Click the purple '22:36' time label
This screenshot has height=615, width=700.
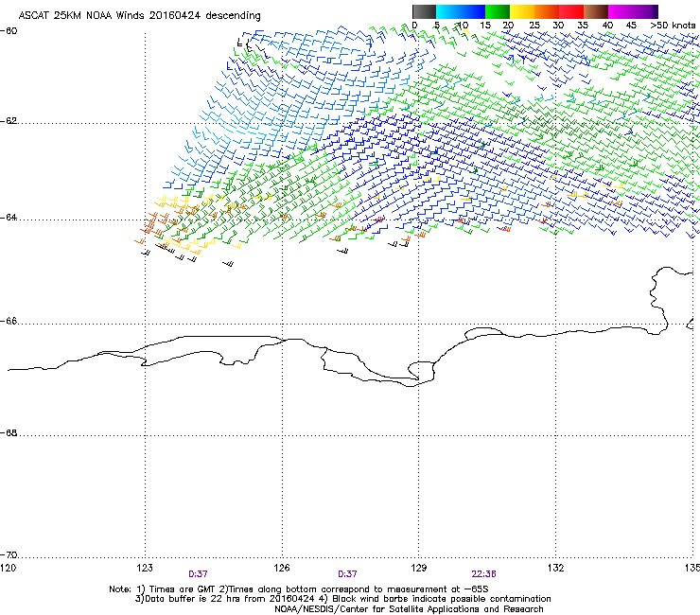pyautogui.click(x=484, y=574)
